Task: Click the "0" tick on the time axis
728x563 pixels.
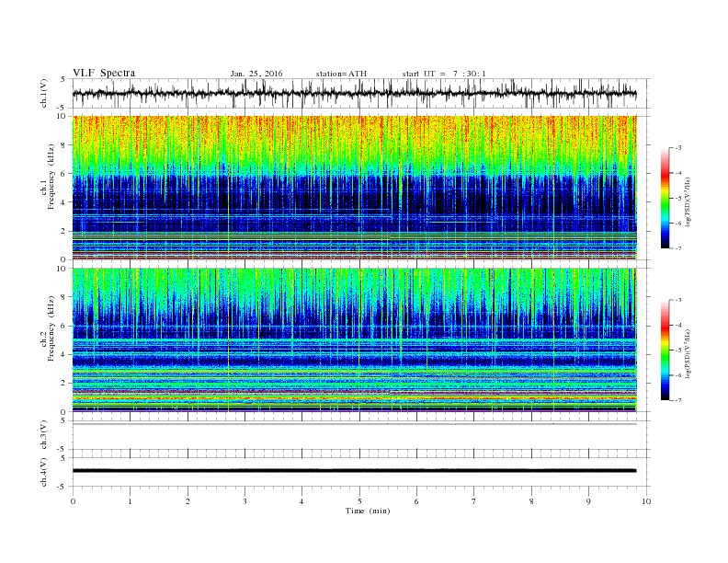Action: tap(73, 501)
